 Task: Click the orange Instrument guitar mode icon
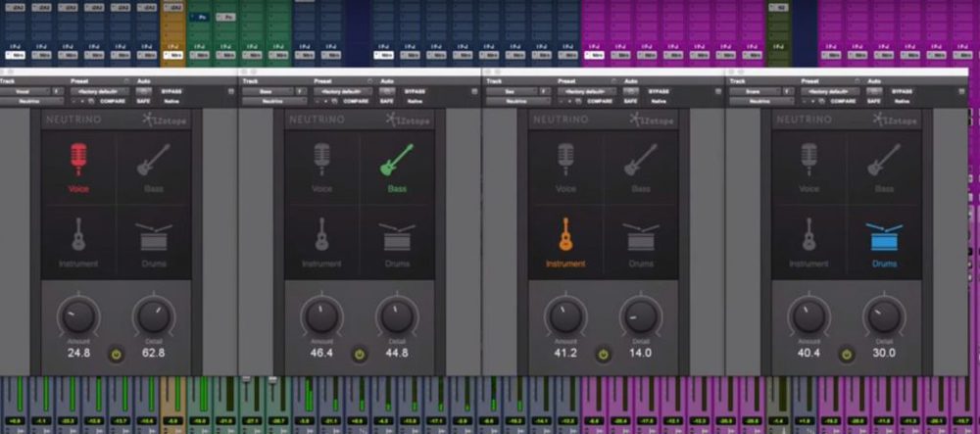click(565, 234)
